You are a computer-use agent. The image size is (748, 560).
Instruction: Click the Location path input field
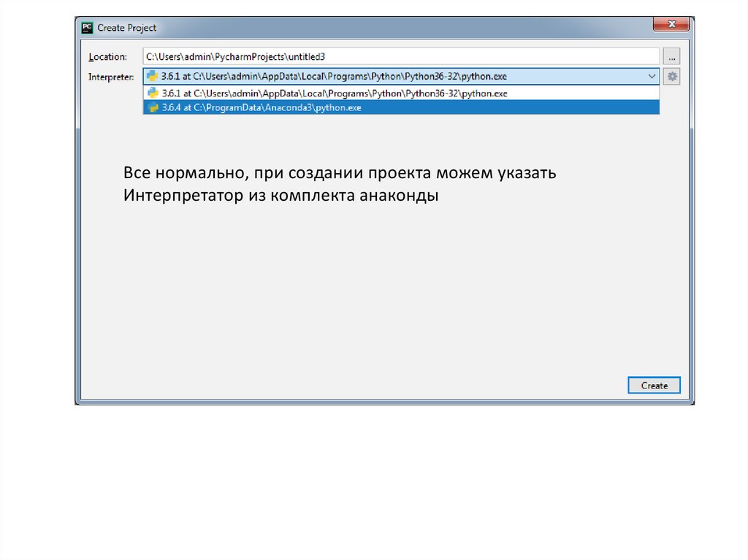tap(400, 56)
